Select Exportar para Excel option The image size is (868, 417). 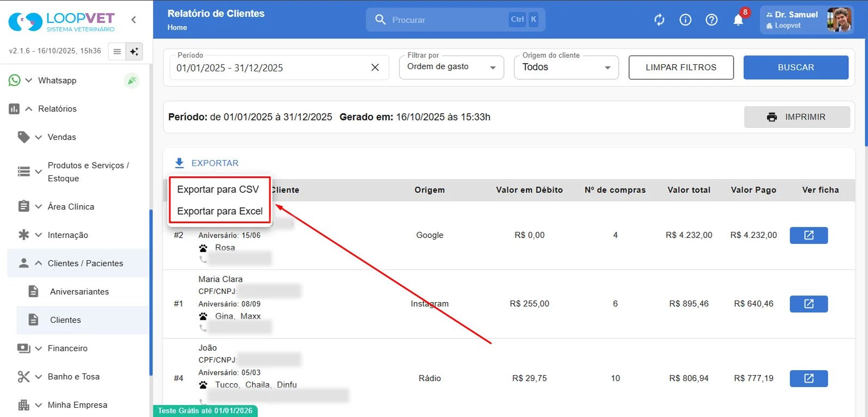pos(219,211)
